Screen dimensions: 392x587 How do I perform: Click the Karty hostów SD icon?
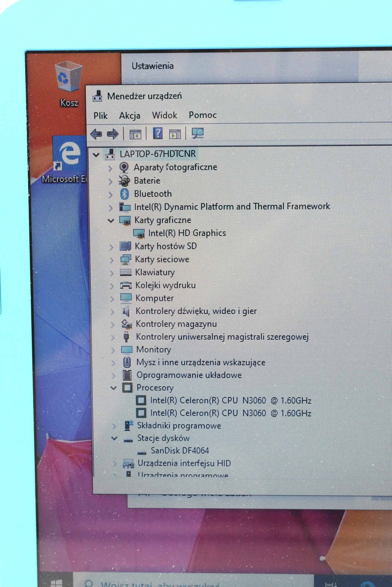[x=125, y=246]
